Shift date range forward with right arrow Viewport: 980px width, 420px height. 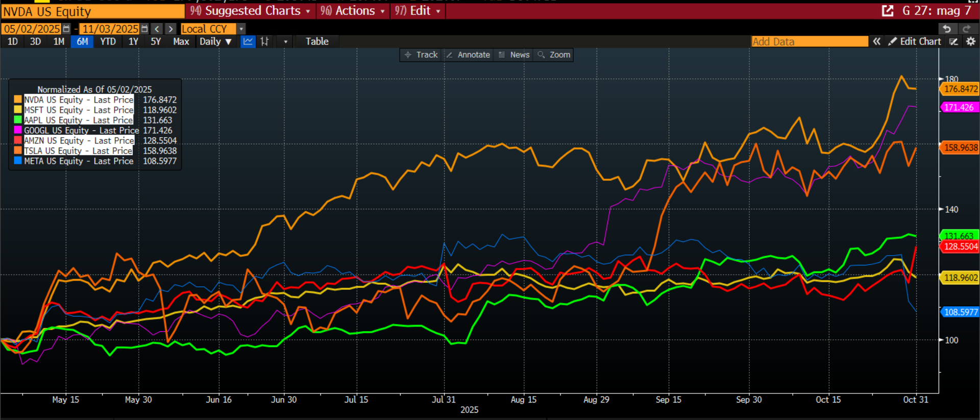(171, 29)
